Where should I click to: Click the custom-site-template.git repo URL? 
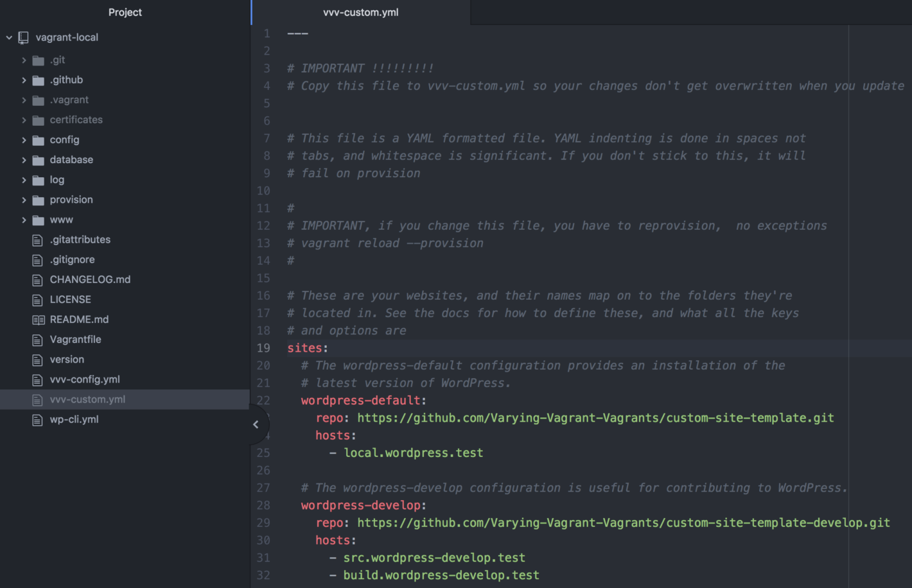tap(595, 417)
